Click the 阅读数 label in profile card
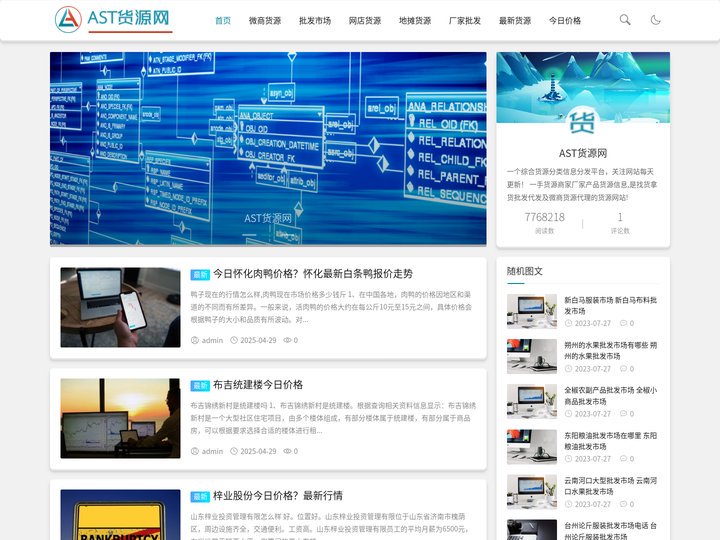Image resolution: width=720 pixels, height=540 pixels. click(x=545, y=231)
